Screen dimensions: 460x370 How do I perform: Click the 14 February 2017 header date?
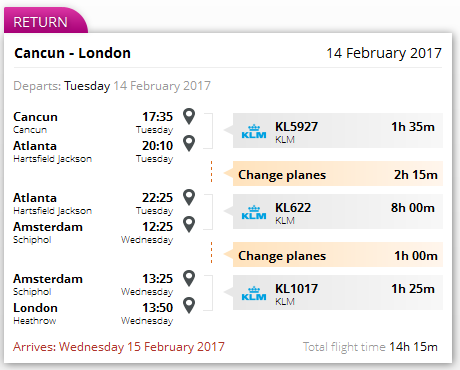384,53
